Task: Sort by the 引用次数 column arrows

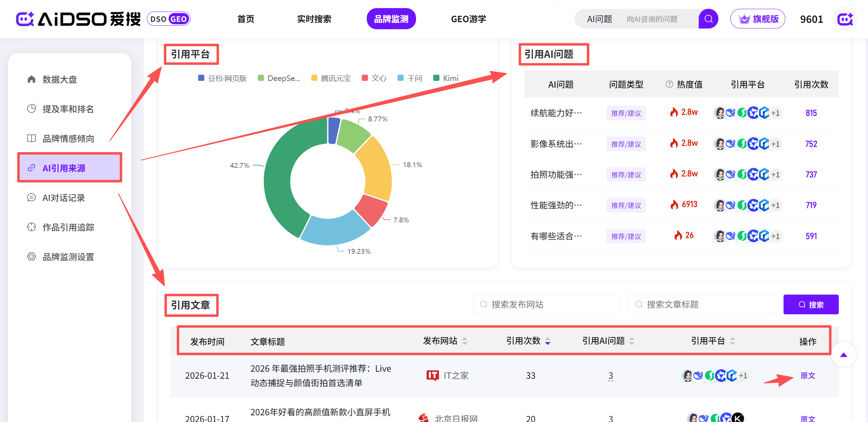Action: pos(548,341)
